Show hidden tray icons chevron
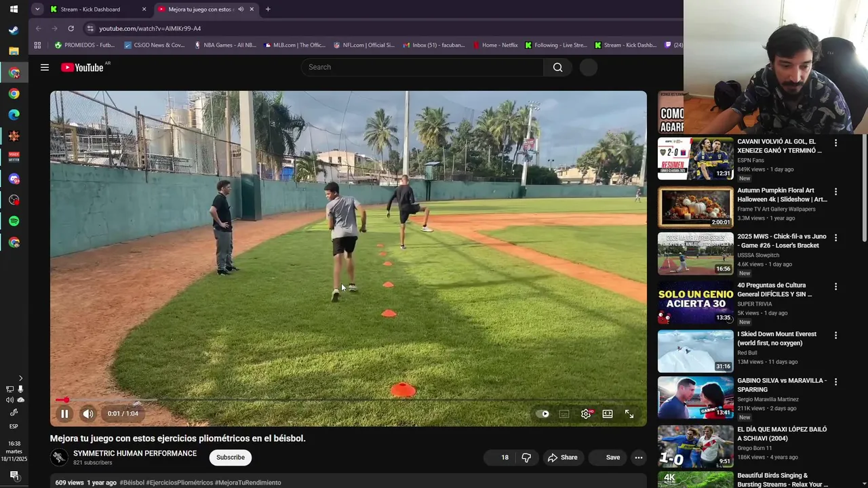This screenshot has width=868, height=488. 20,378
